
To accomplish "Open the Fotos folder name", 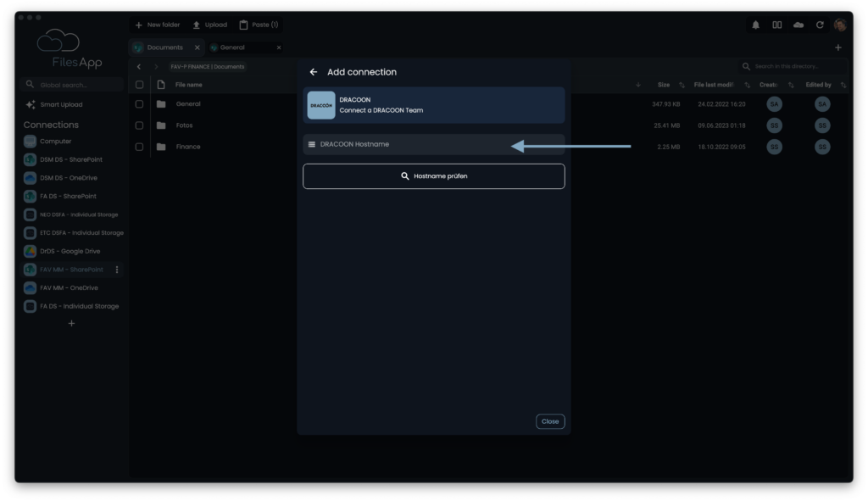I will click(x=184, y=125).
